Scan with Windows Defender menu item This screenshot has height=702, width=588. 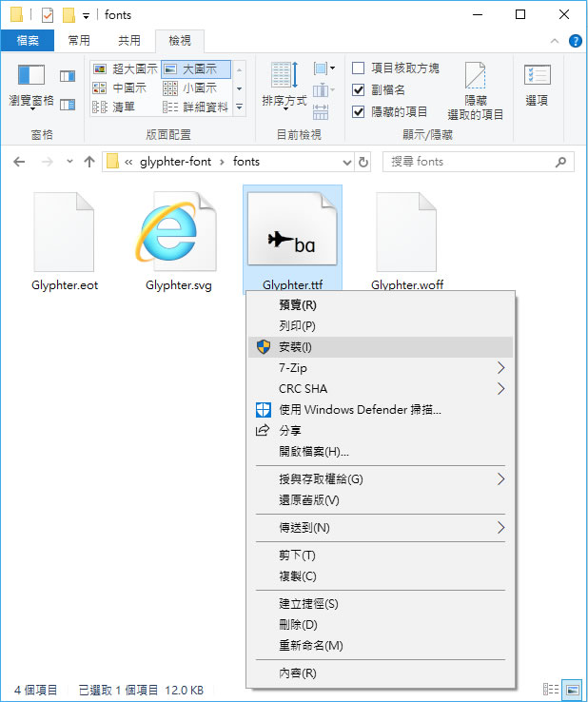[381, 410]
